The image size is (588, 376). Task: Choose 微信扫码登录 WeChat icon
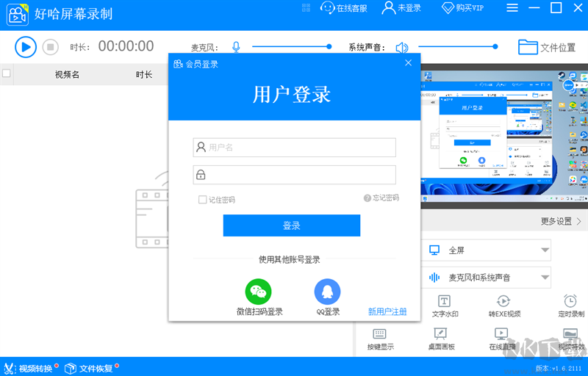[259, 292]
